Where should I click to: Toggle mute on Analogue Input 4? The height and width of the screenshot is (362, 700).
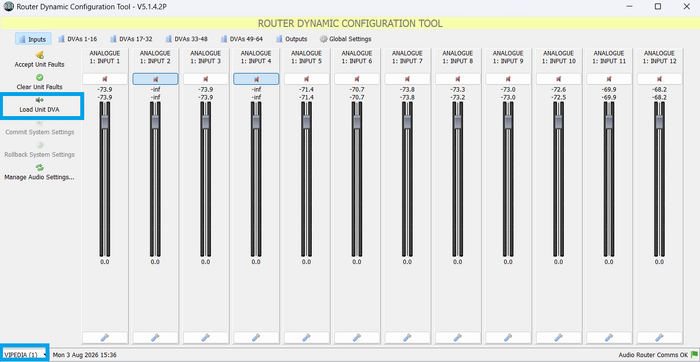(x=256, y=79)
